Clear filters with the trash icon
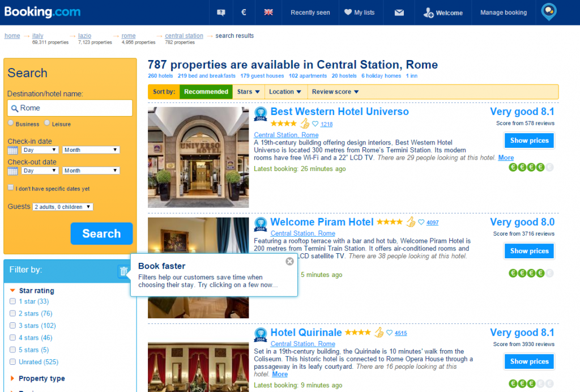Viewport: 580px width, 392px height. 123,271
